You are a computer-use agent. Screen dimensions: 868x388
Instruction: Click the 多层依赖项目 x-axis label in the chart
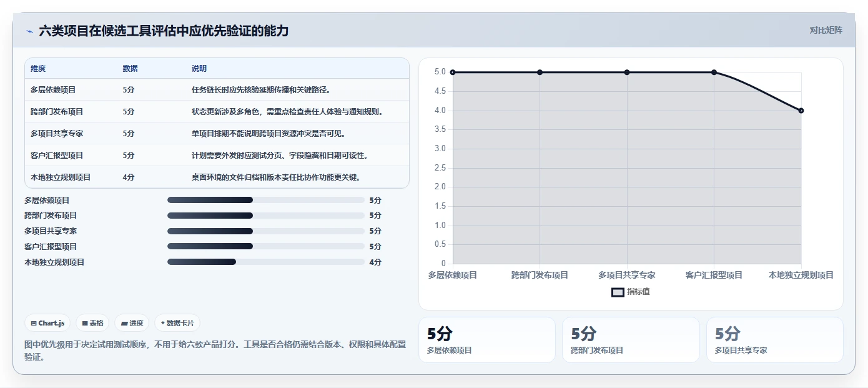(x=453, y=275)
